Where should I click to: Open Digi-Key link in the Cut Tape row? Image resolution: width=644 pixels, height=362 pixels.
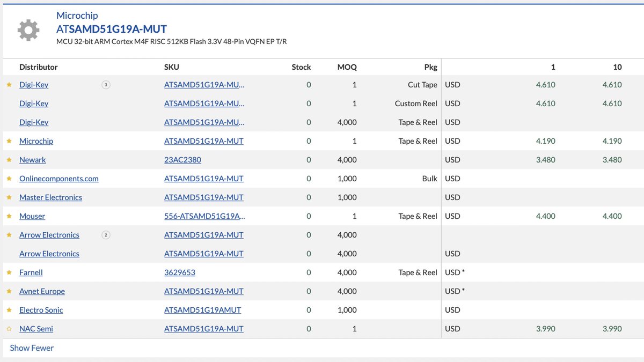[34, 85]
